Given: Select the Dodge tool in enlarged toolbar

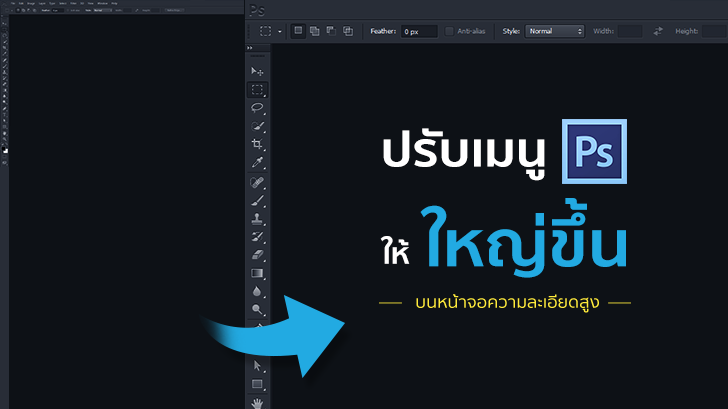Looking at the screenshot, I should [x=257, y=310].
